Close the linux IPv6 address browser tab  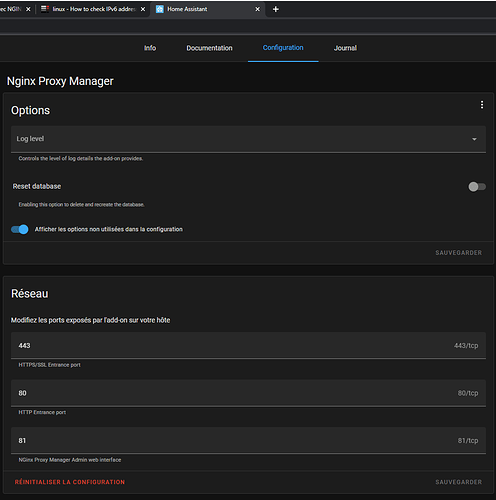pyautogui.click(x=143, y=9)
